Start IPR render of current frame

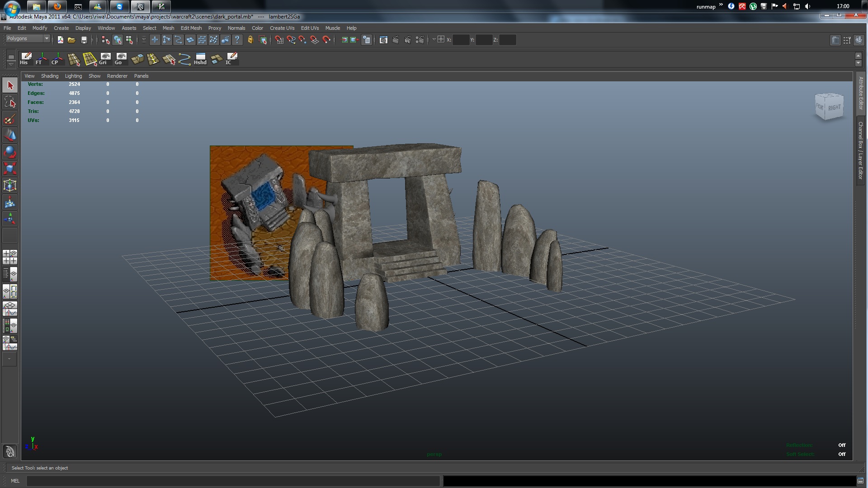tap(408, 40)
